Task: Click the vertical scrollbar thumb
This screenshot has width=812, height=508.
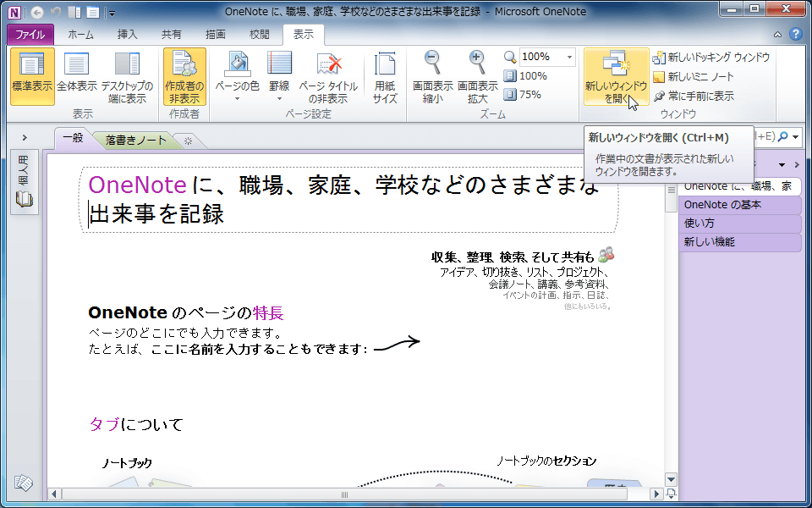Action: point(671,197)
